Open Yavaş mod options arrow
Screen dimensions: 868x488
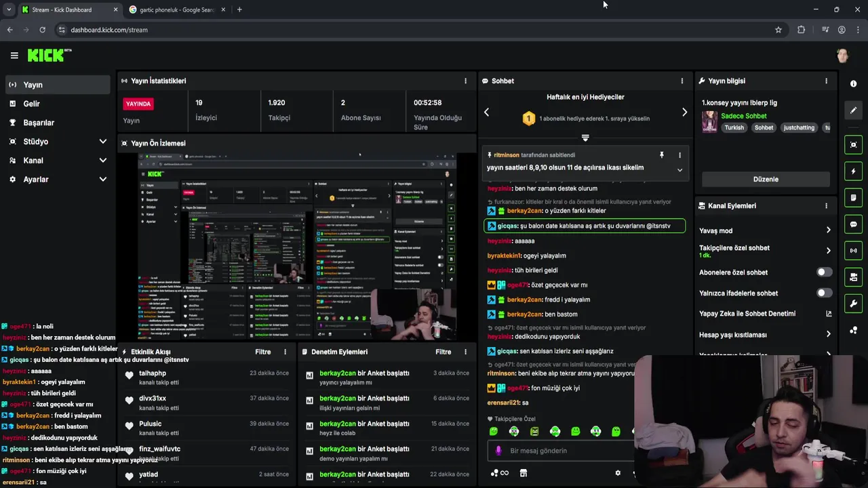[828, 230]
